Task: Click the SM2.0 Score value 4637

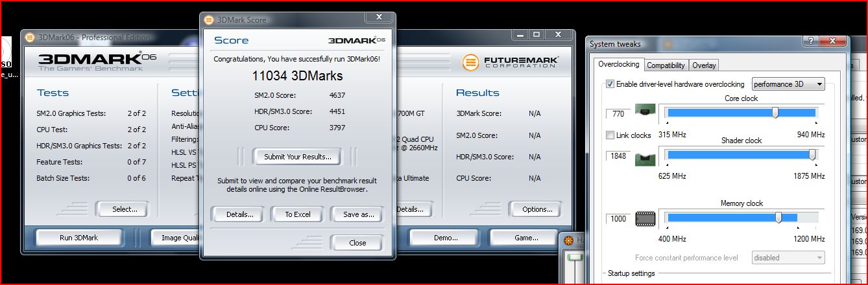Action: pyautogui.click(x=337, y=95)
